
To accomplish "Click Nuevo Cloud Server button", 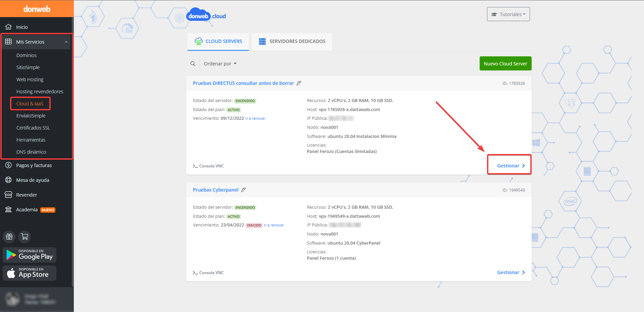I will (505, 63).
